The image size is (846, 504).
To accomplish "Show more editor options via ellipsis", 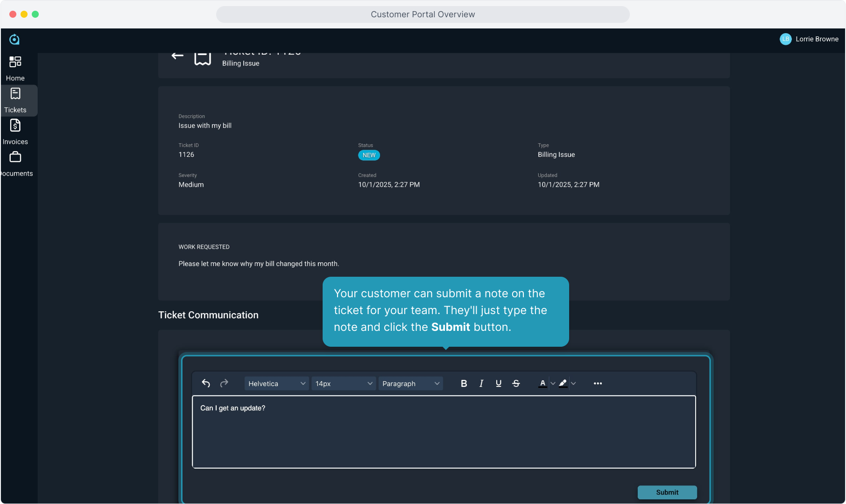I will tap(598, 383).
